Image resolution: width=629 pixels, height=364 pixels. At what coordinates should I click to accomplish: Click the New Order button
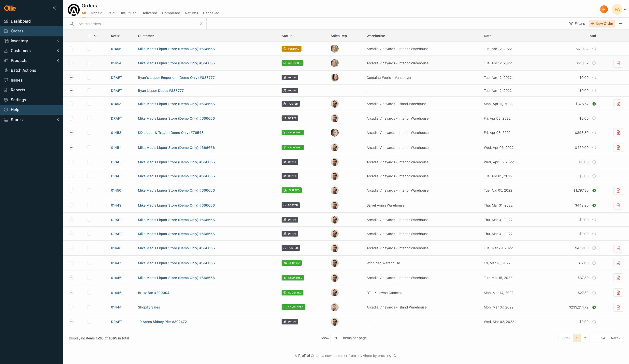[x=601, y=24]
